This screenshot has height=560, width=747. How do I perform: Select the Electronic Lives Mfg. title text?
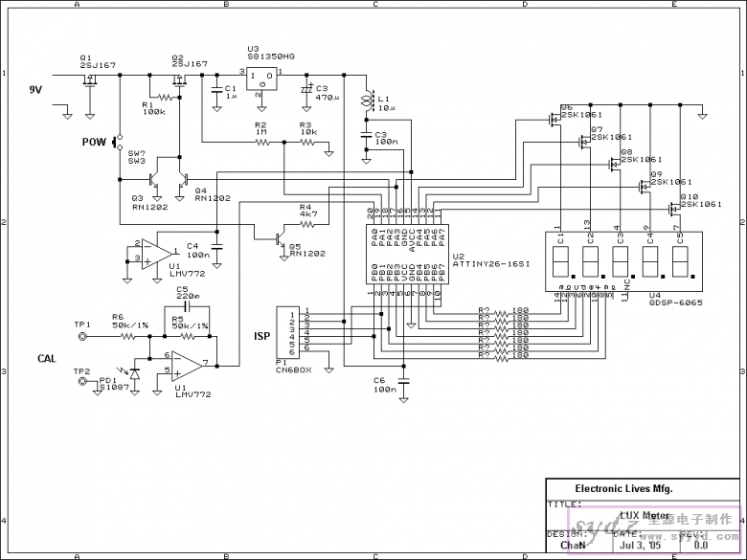[x=623, y=488]
